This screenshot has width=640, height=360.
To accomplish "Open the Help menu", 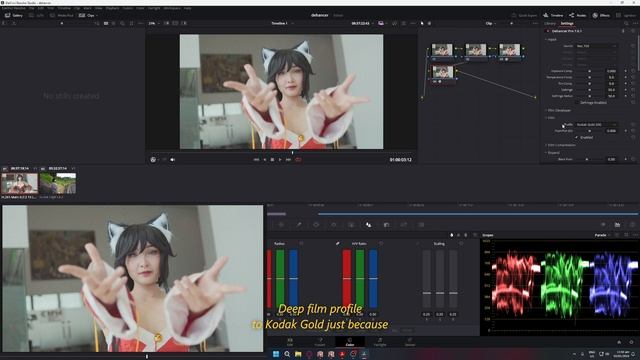I will 187,8.
